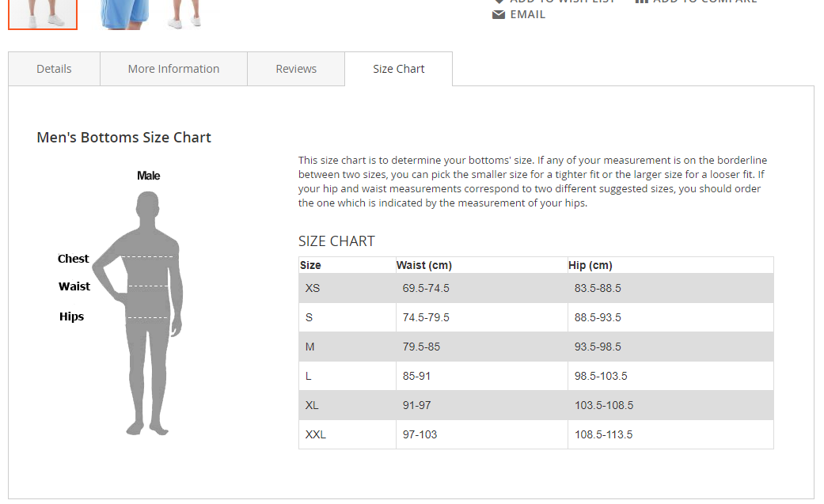Switch to the More Information tab
This screenshot has height=504, width=824.
click(x=173, y=69)
